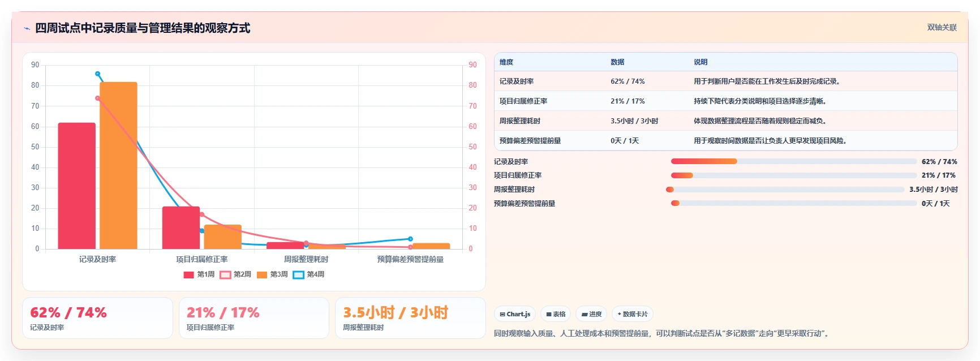
Task: Click the right y-axis tick label 50
Action: 472,147
